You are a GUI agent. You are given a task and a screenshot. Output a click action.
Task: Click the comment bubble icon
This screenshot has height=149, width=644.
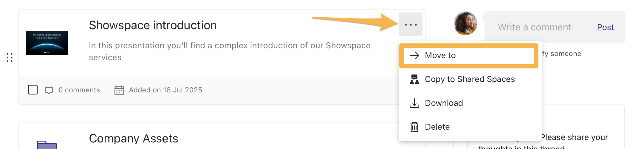point(49,90)
